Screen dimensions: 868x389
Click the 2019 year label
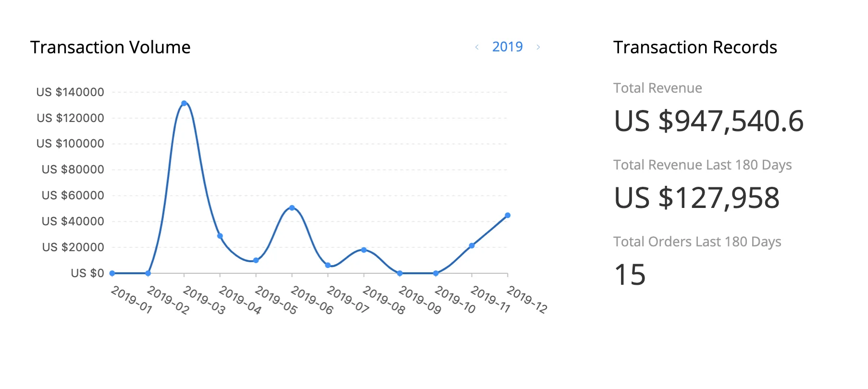507,47
